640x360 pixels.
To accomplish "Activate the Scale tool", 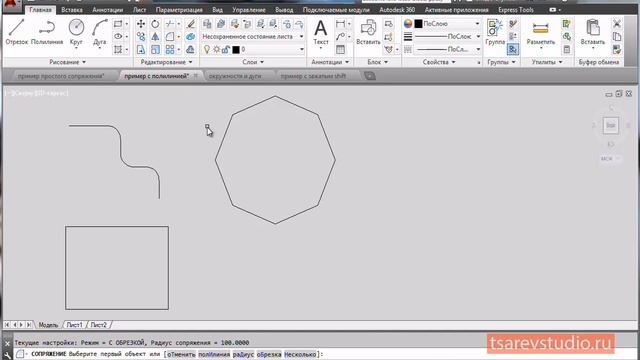I will pyautogui.click(x=155, y=49).
